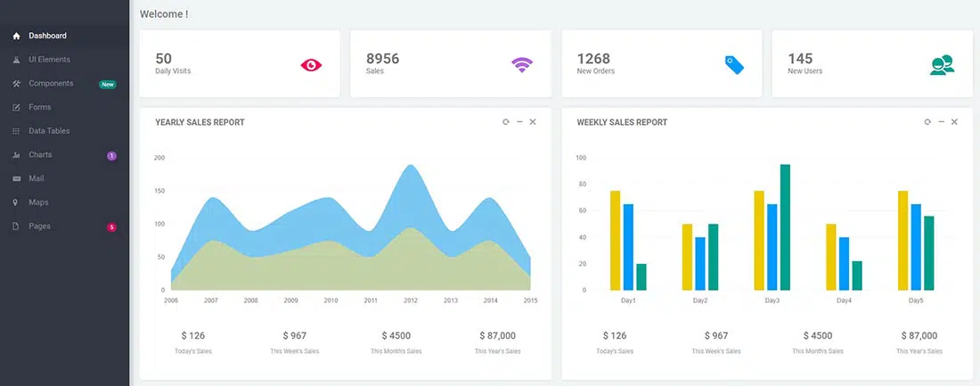The width and height of the screenshot is (980, 386).
Task: Click the eye icon on Daily Visits card
Action: click(311, 64)
